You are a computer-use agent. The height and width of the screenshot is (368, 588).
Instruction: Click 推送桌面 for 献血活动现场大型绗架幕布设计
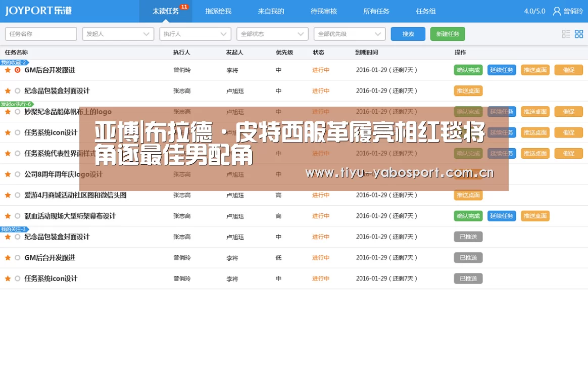tap(535, 216)
